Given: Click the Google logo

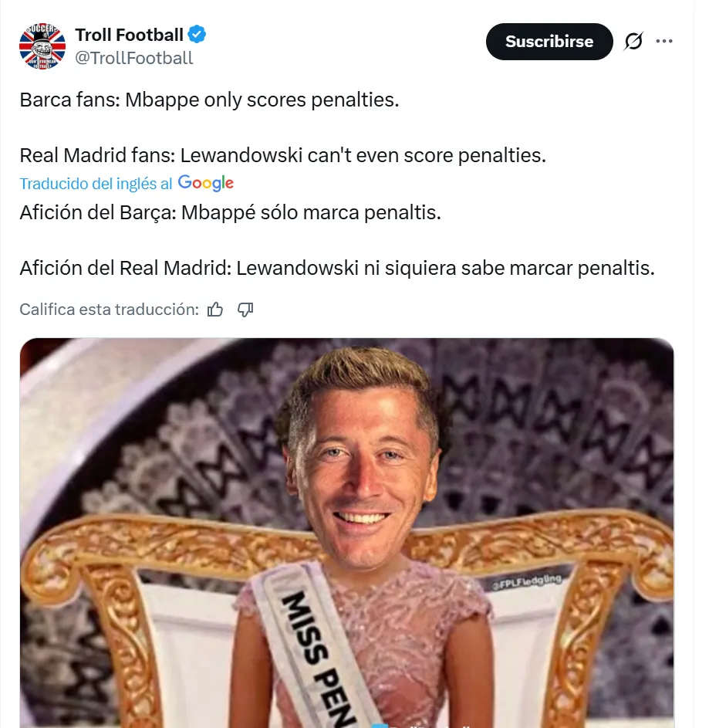Looking at the screenshot, I should click(x=206, y=184).
